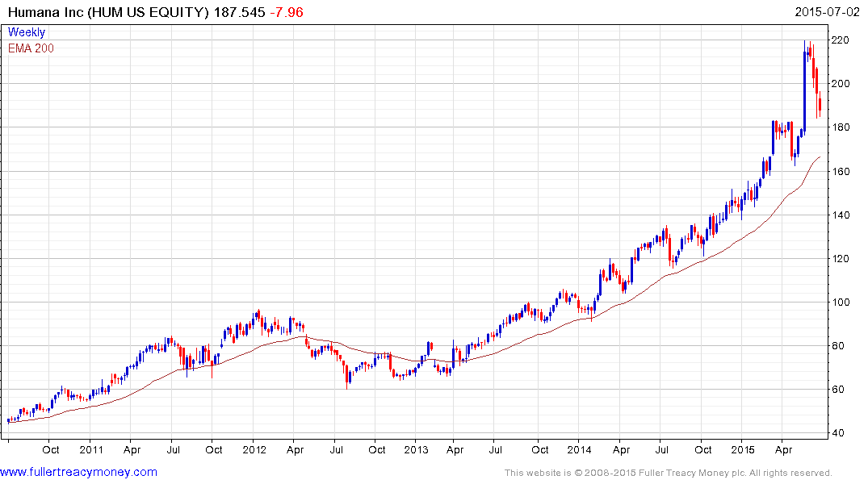Click the 200 price axis label
This screenshot has width=868, height=484.
841,84
